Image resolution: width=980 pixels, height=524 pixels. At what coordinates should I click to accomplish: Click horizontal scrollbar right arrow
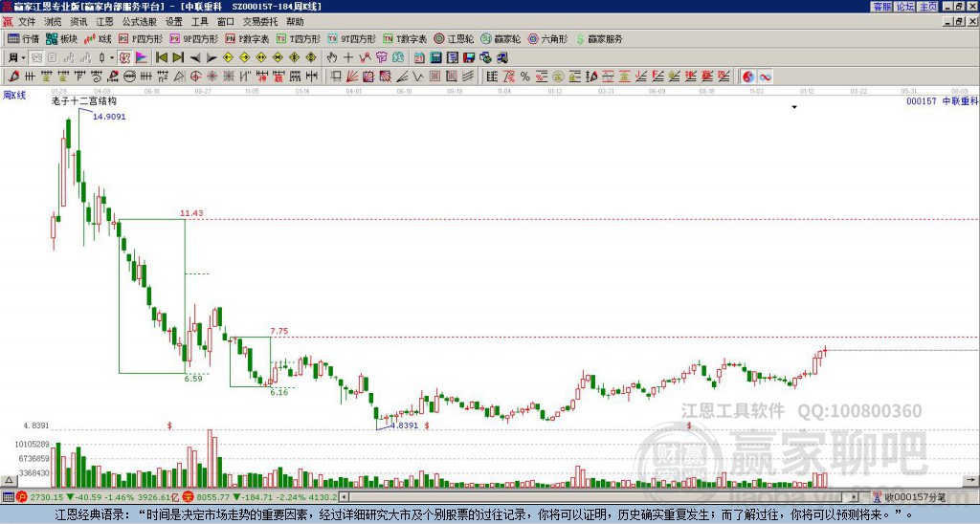point(855,497)
